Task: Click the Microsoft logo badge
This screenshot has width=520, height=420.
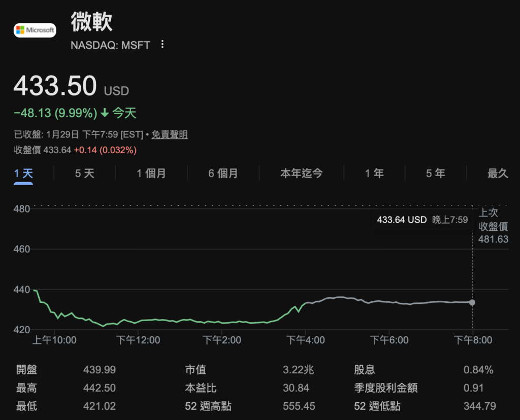Action: (35, 30)
